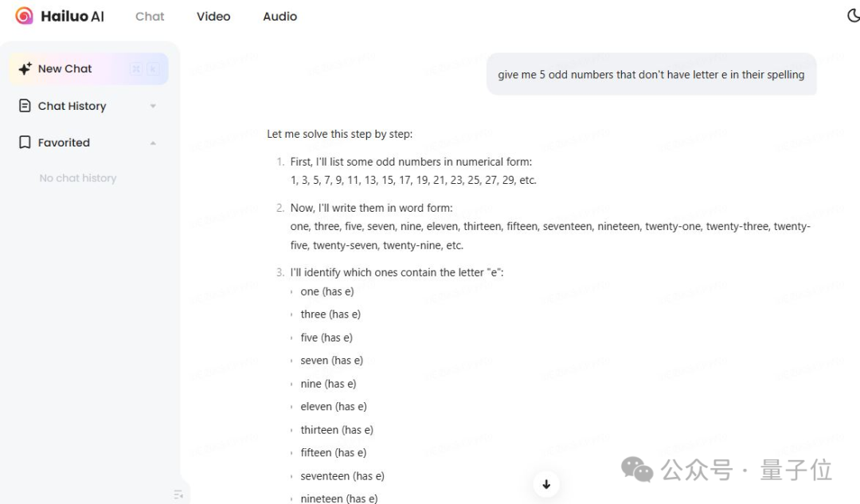
Task: Click the K shortcut key badge
Action: pos(152,68)
